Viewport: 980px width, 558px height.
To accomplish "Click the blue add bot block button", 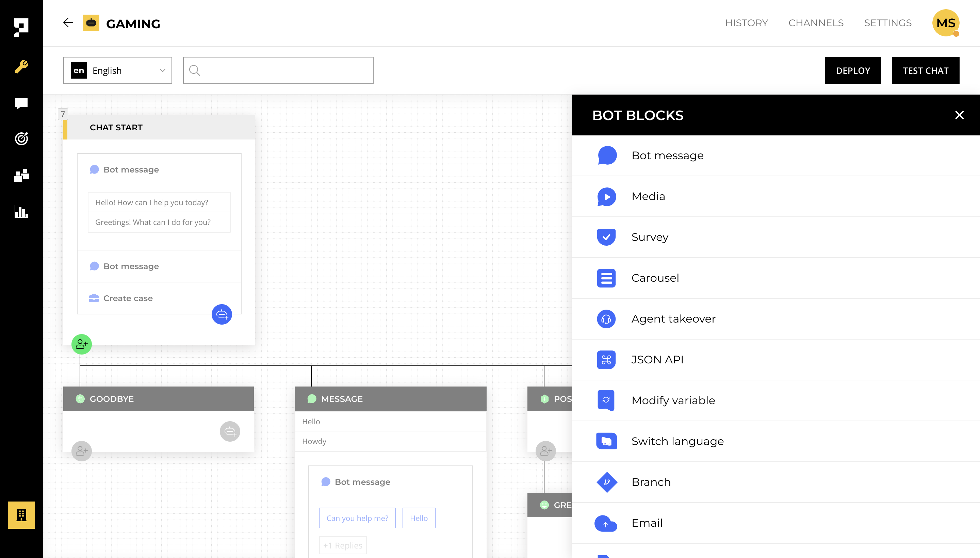I will 222,314.
